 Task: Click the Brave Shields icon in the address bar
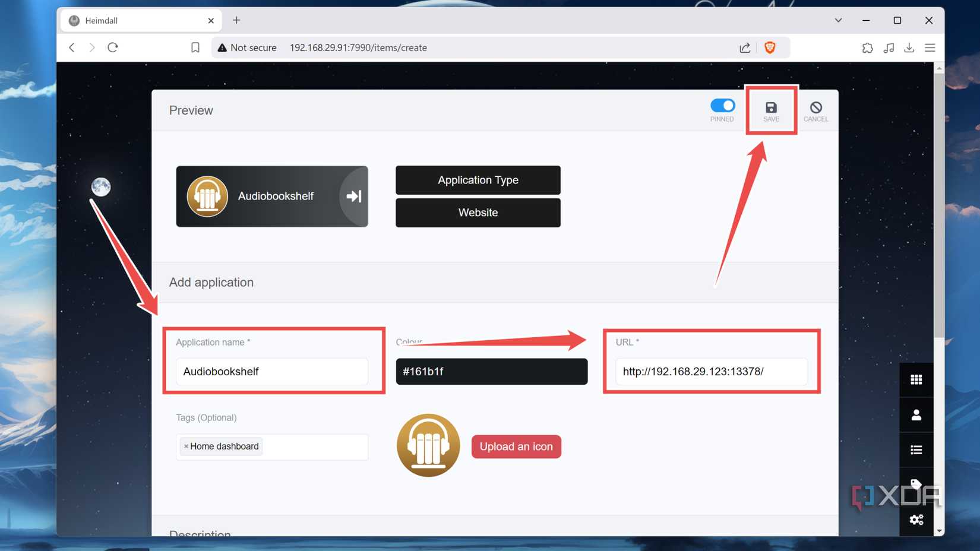(770, 47)
